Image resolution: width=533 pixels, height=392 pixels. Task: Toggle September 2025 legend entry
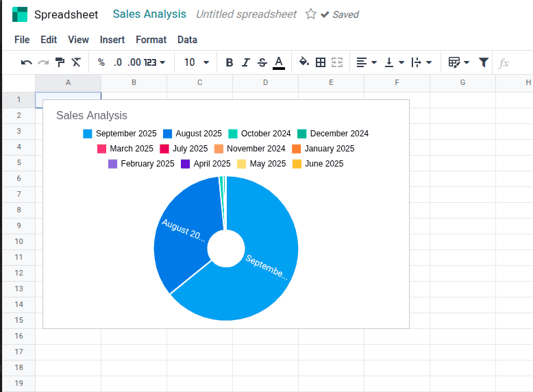(x=120, y=134)
